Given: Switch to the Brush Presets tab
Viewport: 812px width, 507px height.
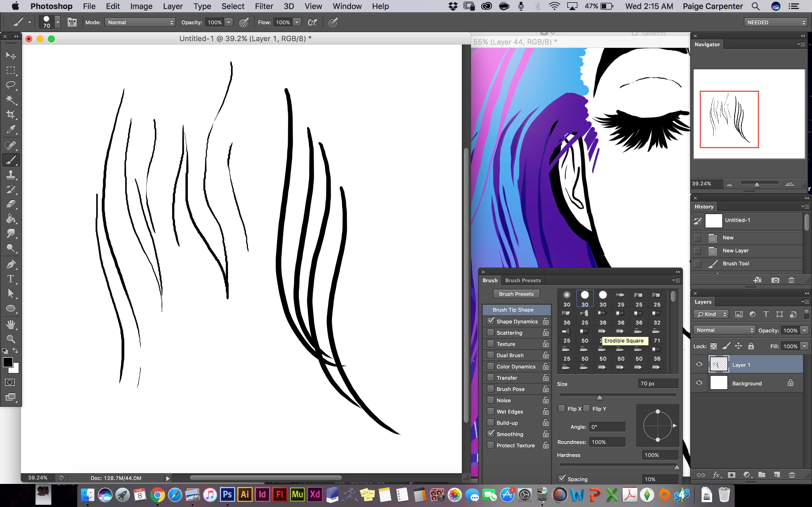Looking at the screenshot, I should point(523,280).
